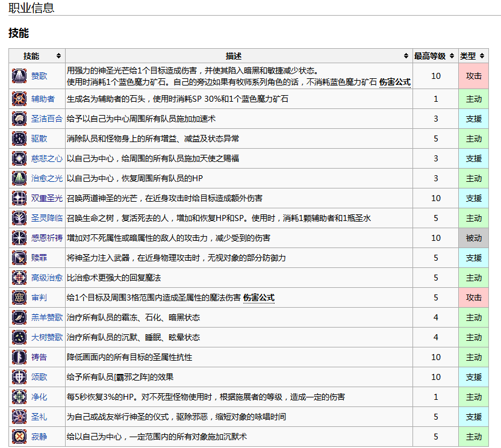Click the 大树赞歌 skill icon

(19, 337)
